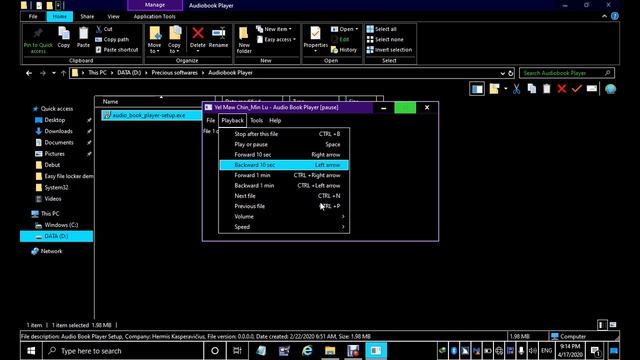Refresh the Audiobook Player folder
640x360 pixels.
pyautogui.click(x=511, y=73)
